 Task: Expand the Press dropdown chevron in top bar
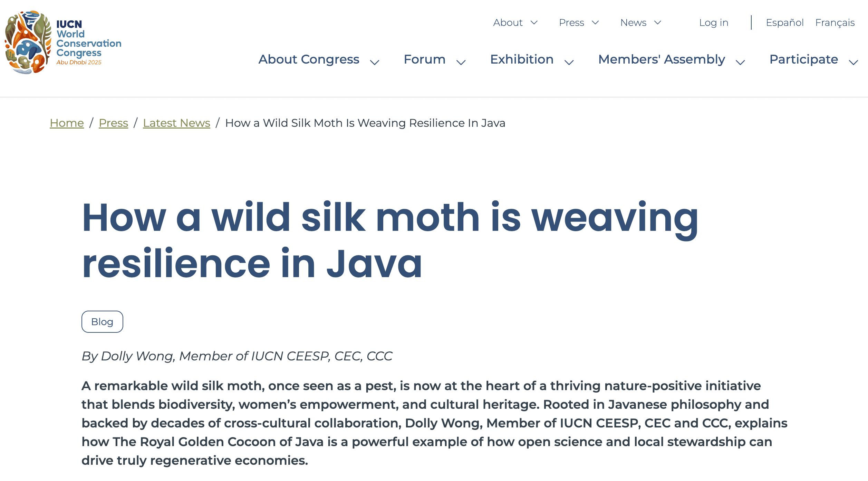595,23
